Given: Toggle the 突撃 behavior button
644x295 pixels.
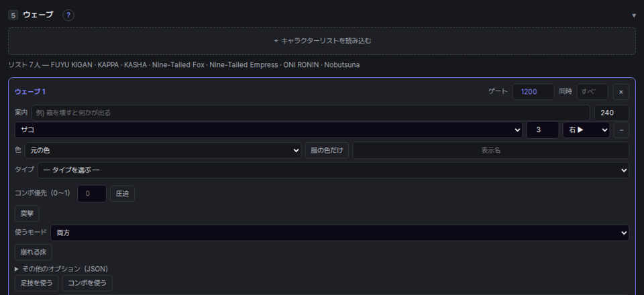Looking at the screenshot, I should 27,213.
